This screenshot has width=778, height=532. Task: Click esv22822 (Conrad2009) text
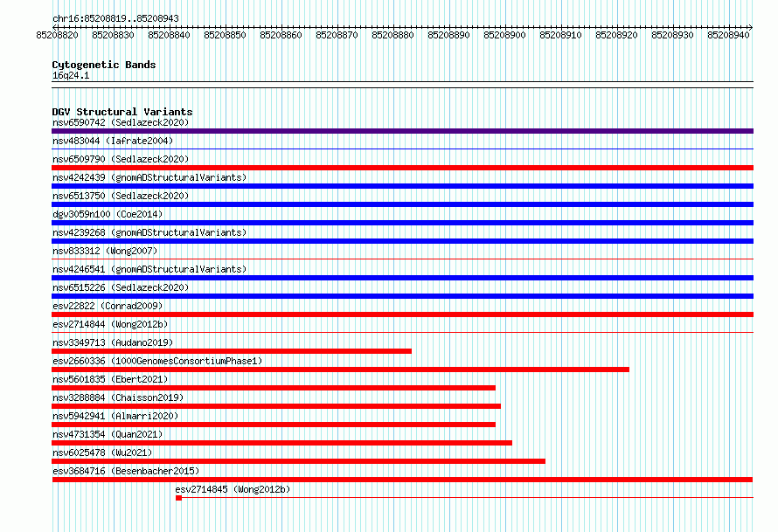coord(108,306)
